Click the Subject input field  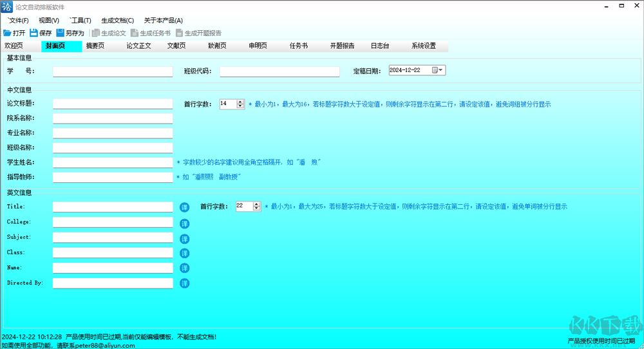pyautogui.click(x=113, y=238)
